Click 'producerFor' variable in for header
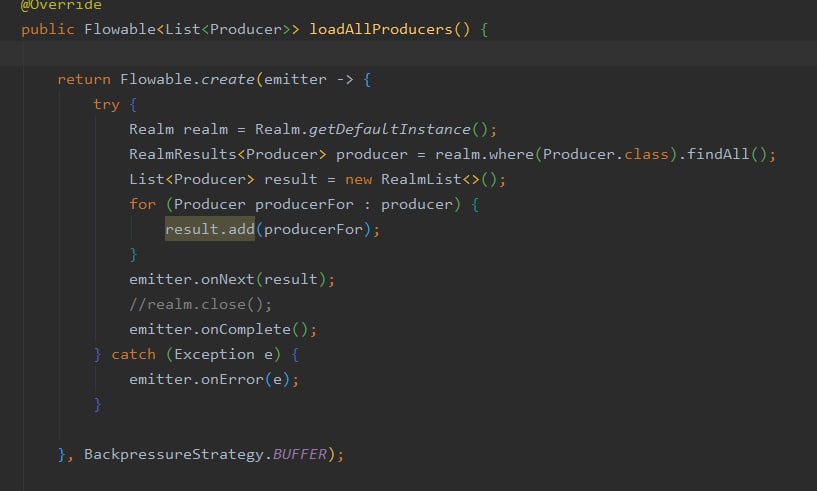The width and height of the screenshot is (817, 491). click(304, 204)
